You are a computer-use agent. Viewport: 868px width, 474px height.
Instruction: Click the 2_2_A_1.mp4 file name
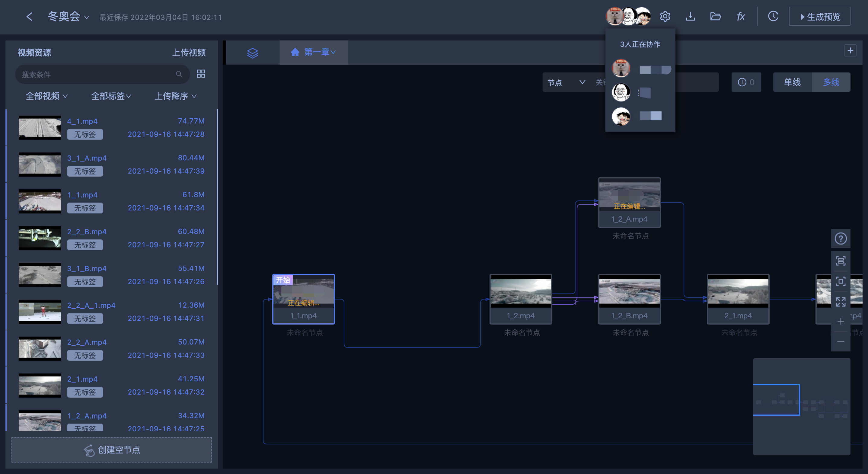coord(91,306)
